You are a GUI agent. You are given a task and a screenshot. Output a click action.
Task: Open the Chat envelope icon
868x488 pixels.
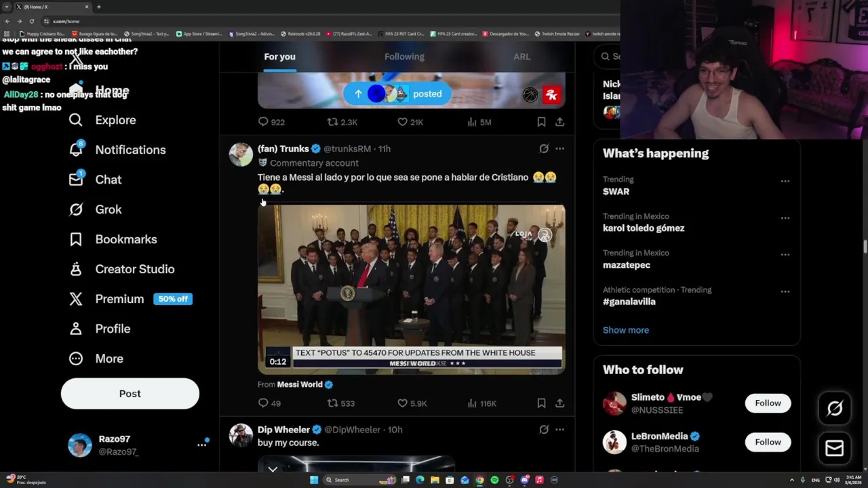click(x=76, y=179)
